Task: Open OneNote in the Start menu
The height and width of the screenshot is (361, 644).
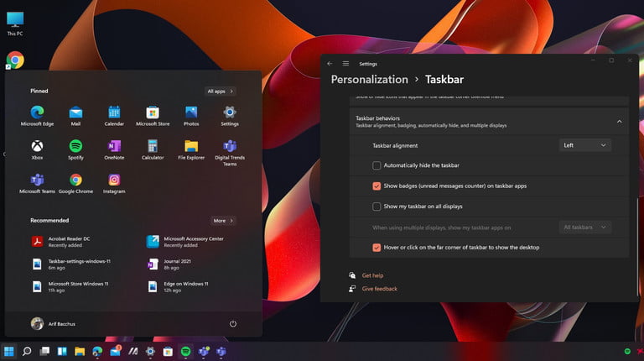Action: [x=114, y=149]
